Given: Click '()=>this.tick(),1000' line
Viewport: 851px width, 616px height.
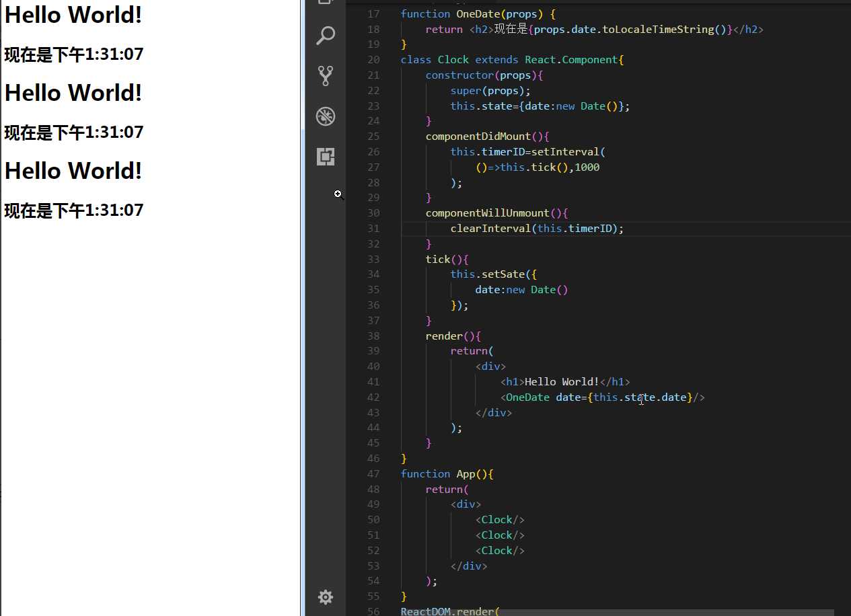Looking at the screenshot, I should tap(537, 167).
